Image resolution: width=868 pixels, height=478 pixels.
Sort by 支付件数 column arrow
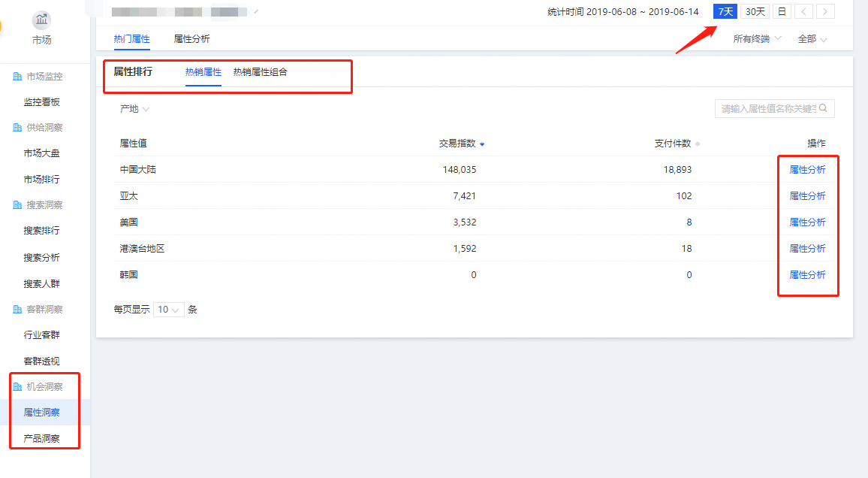coord(698,144)
